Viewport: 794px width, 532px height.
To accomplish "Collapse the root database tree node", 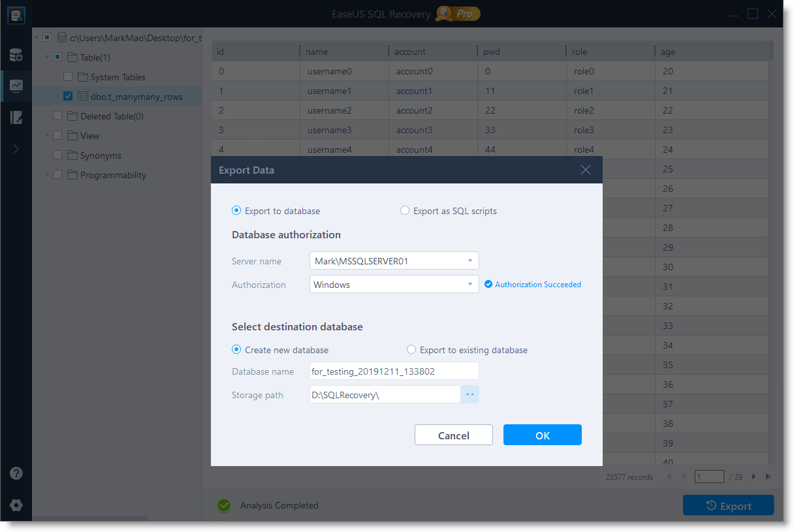I will pos(37,38).
